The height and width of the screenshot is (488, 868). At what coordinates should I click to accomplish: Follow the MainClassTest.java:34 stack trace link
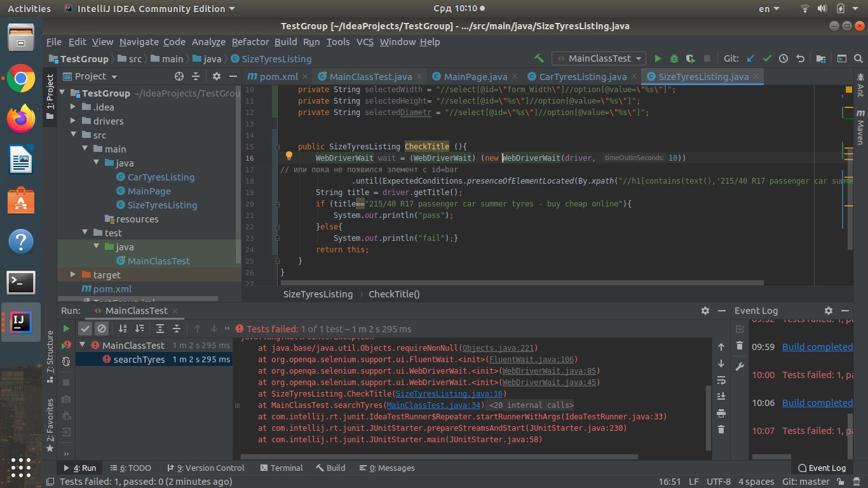[433, 405]
